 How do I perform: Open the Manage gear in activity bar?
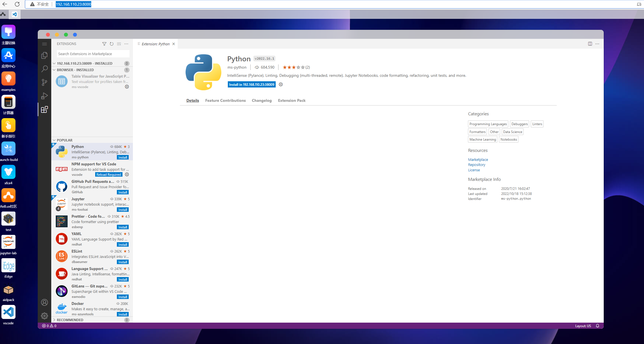coord(44,316)
